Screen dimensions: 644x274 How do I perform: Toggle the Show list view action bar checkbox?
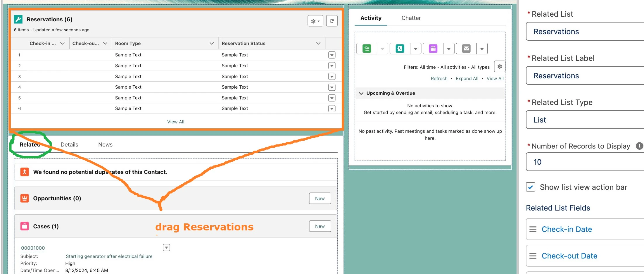pyautogui.click(x=531, y=187)
